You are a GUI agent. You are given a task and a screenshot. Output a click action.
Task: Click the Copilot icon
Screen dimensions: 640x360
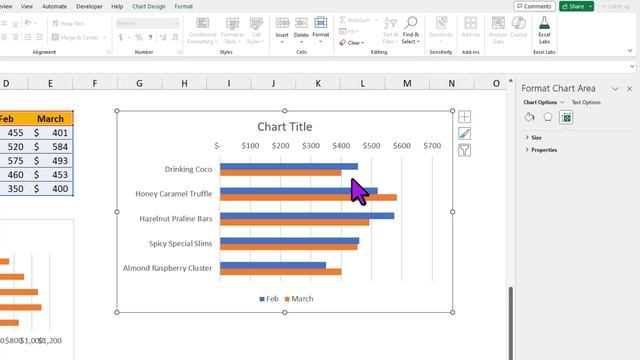point(518,23)
